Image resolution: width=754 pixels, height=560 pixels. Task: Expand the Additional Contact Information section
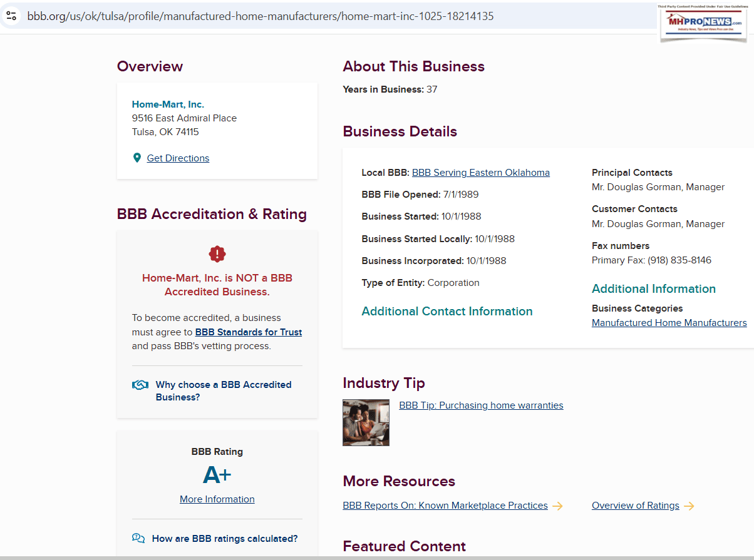coord(447,311)
